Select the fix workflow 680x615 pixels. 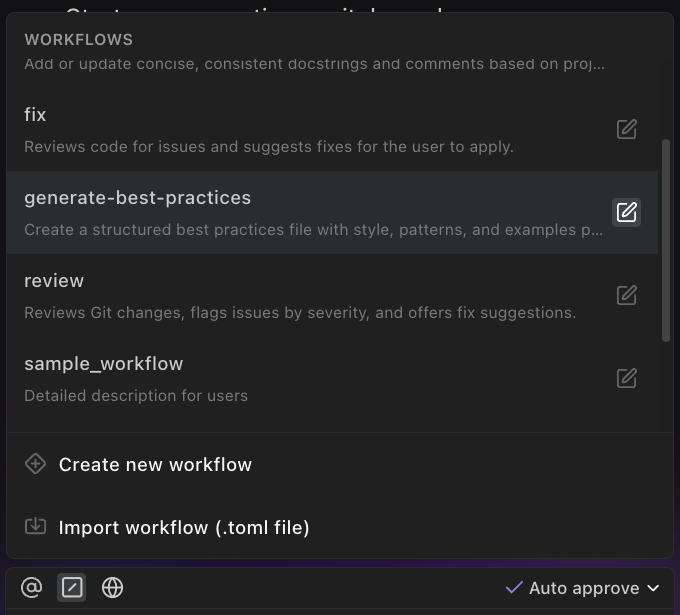[332, 129]
